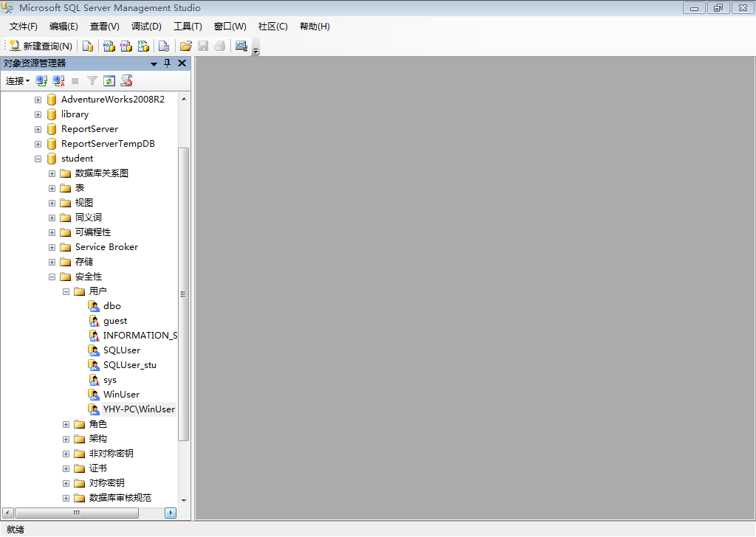Select the dbo user
This screenshot has height=537, width=756.
tap(112, 306)
